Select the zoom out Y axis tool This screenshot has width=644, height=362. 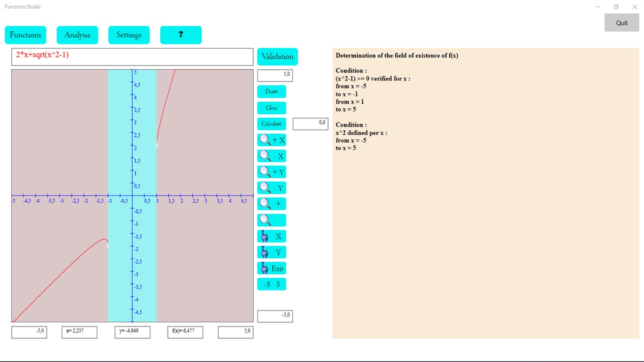(x=271, y=188)
